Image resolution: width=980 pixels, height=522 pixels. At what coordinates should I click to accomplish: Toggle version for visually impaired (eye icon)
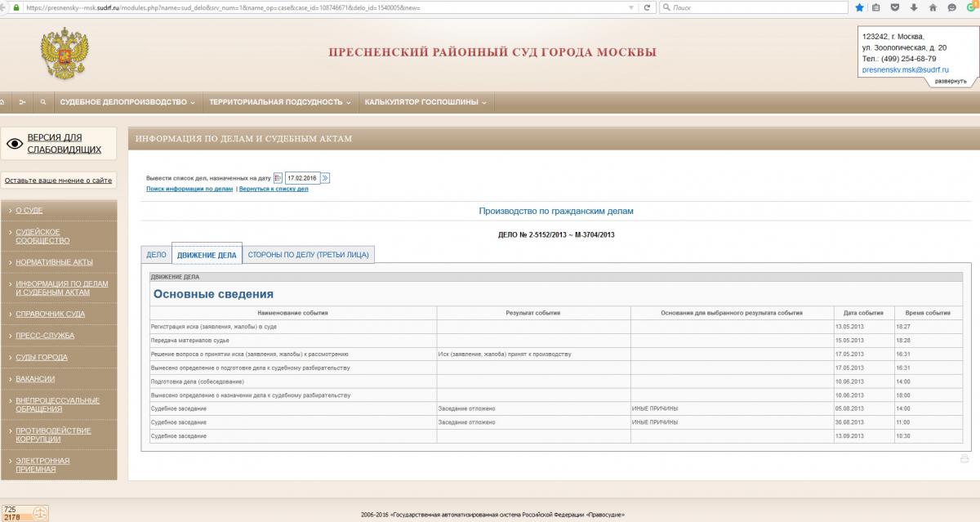click(x=15, y=145)
